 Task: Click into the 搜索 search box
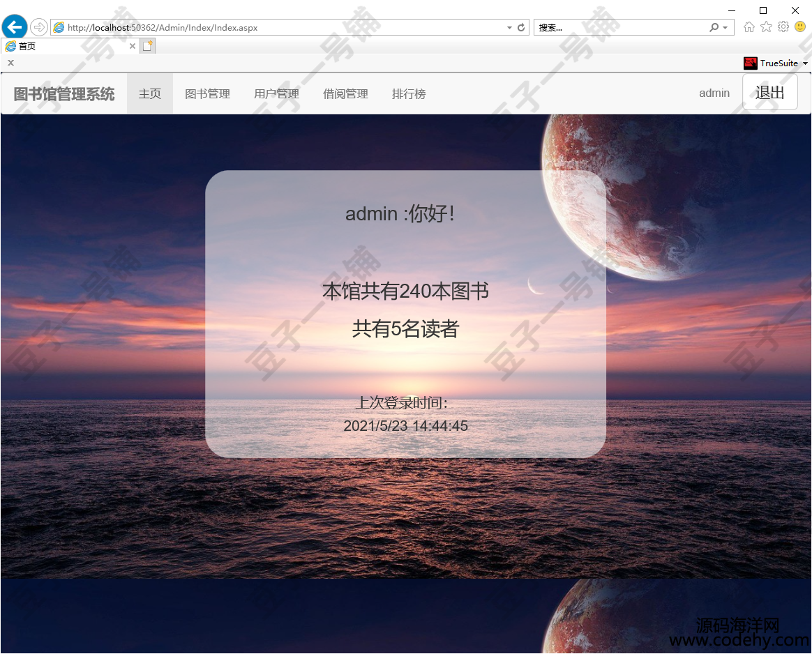622,27
